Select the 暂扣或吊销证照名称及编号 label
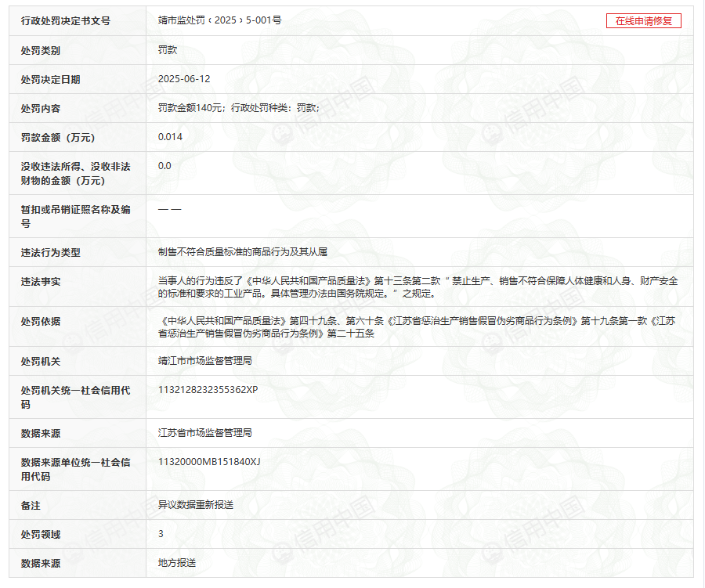The height and width of the screenshot is (588, 705). click(75, 216)
